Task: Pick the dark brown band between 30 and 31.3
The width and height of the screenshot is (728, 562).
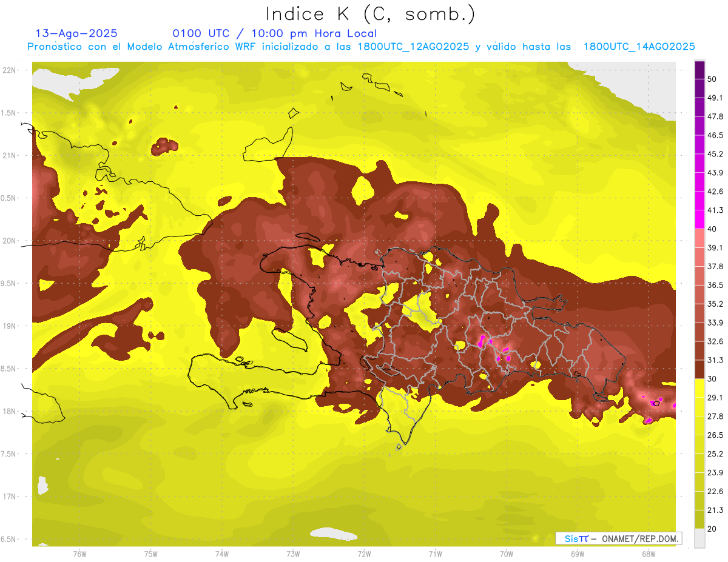Action: pyautogui.click(x=699, y=370)
